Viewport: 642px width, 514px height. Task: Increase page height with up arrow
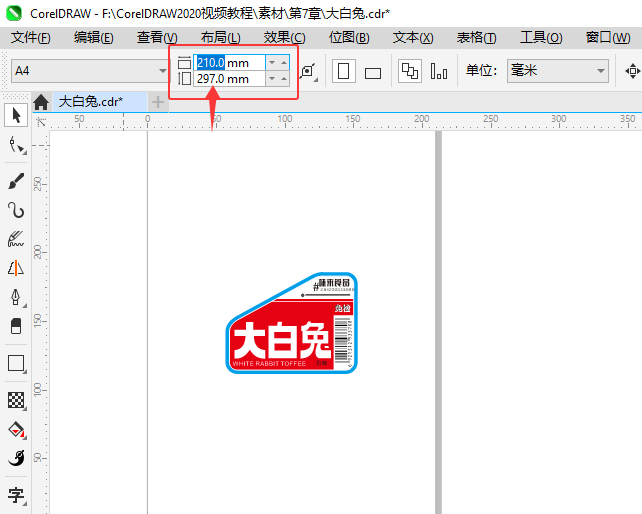(x=284, y=78)
